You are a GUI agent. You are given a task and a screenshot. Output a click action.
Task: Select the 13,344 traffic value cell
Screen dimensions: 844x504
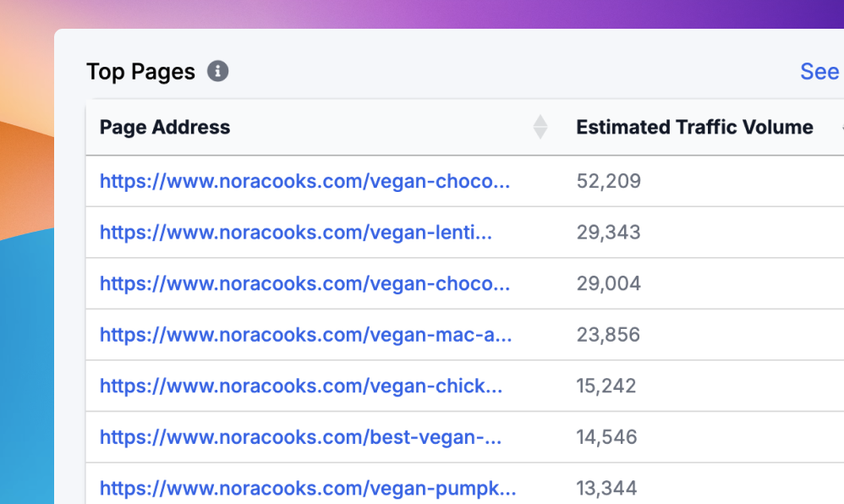[607, 488]
